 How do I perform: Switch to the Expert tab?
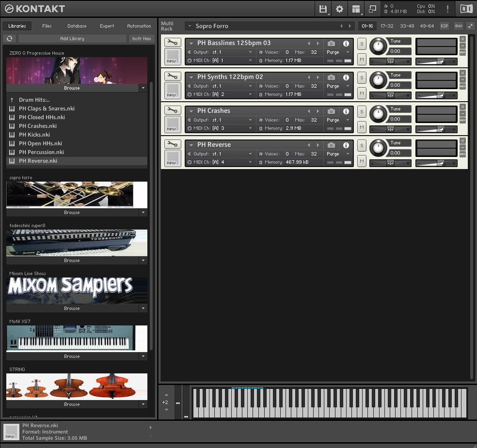click(107, 26)
